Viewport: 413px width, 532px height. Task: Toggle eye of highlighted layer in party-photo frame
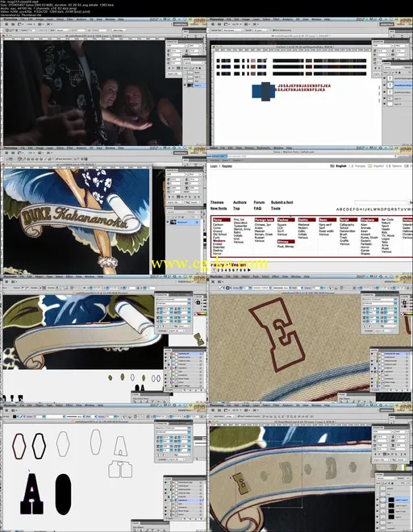point(186,85)
